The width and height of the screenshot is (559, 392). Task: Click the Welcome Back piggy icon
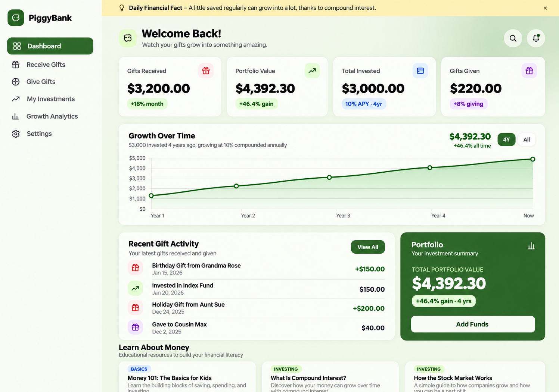pyautogui.click(x=128, y=38)
